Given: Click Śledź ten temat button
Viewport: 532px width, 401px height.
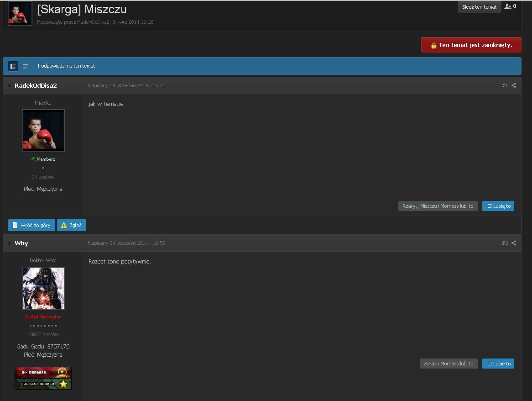Looking at the screenshot, I should pyautogui.click(x=480, y=7).
